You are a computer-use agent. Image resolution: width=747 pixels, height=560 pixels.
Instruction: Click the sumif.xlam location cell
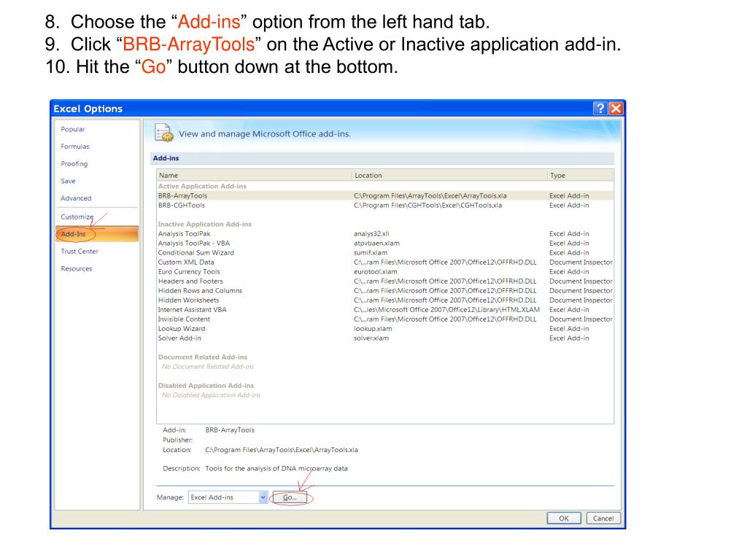click(x=371, y=253)
